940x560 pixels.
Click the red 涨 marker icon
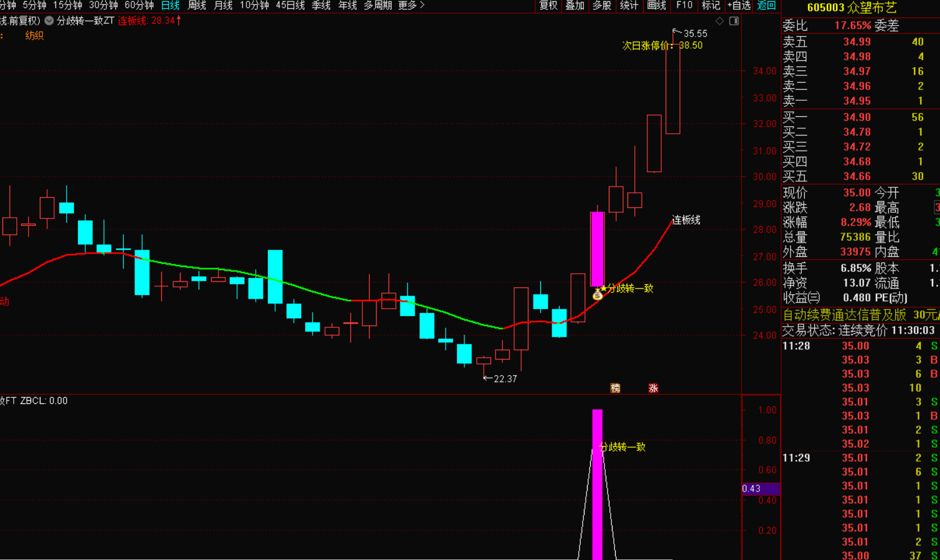point(653,388)
